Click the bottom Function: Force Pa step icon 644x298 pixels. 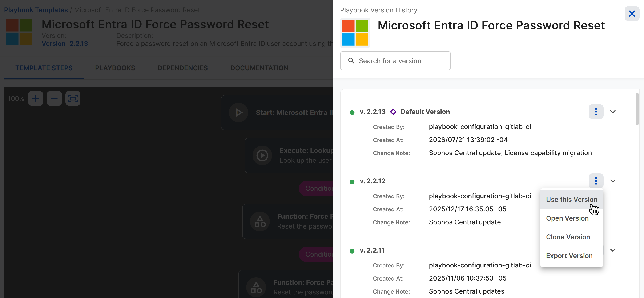[x=256, y=287]
